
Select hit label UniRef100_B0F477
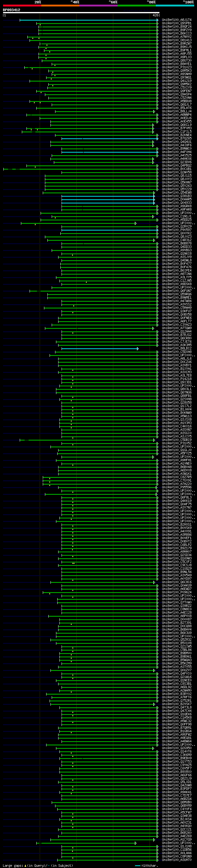pyautogui.click(x=176, y=264)
